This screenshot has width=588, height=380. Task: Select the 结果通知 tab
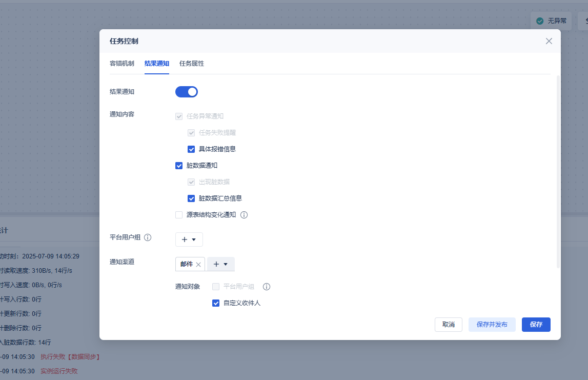[157, 64]
